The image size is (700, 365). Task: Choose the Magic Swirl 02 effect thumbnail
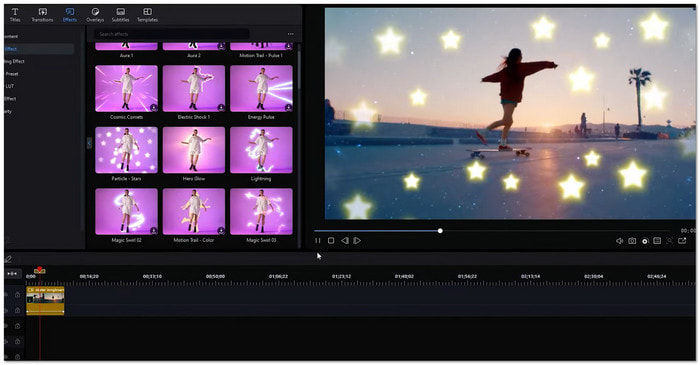(126, 212)
